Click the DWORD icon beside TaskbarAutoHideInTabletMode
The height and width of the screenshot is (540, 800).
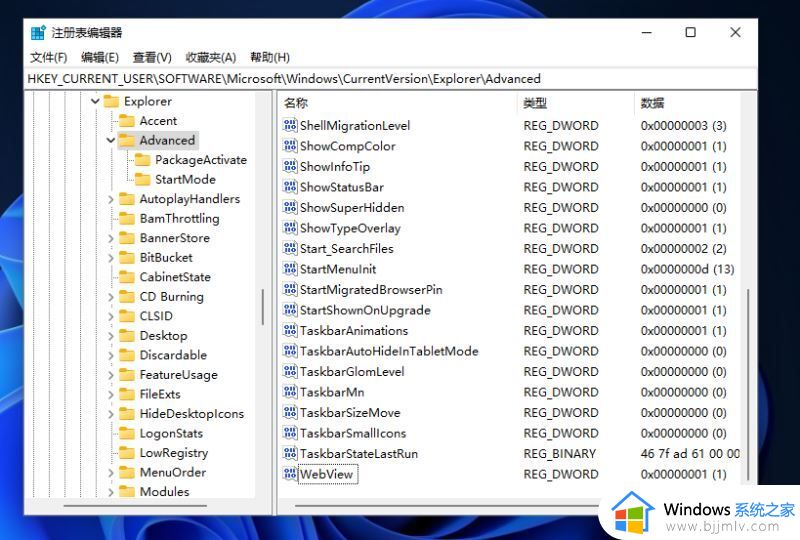point(290,351)
